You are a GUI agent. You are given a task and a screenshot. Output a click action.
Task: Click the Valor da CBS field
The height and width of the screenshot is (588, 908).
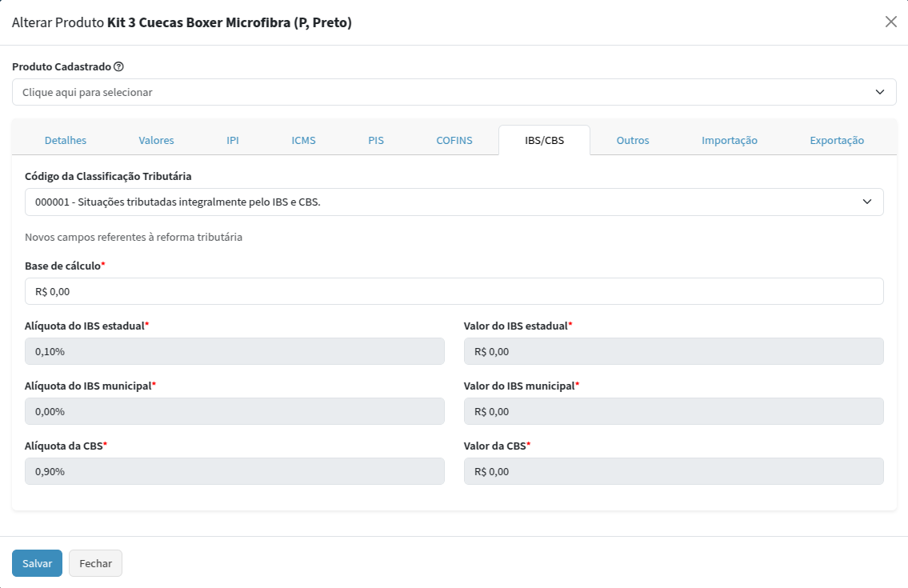[674, 471]
